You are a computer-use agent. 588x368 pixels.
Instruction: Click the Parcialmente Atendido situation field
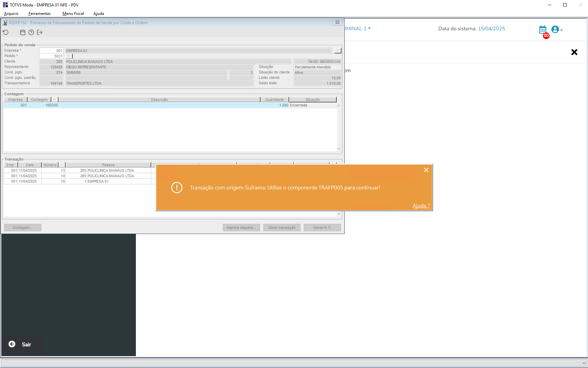click(317, 67)
